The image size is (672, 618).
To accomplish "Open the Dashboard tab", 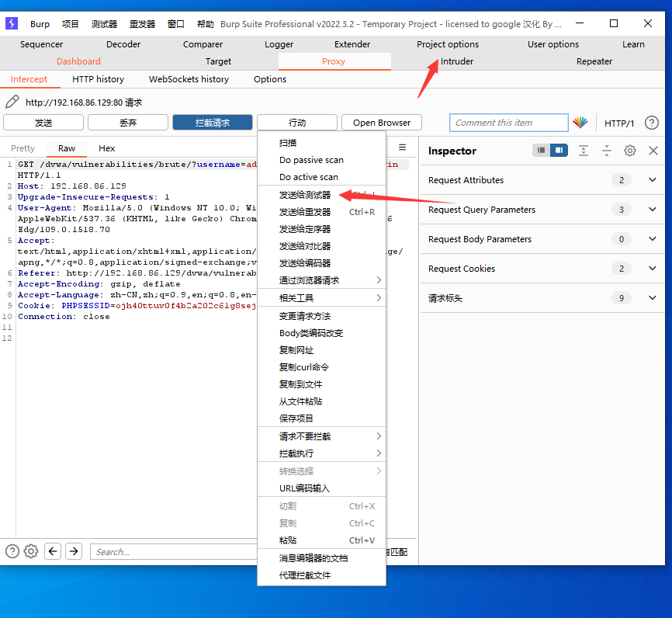I will click(x=78, y=61).
